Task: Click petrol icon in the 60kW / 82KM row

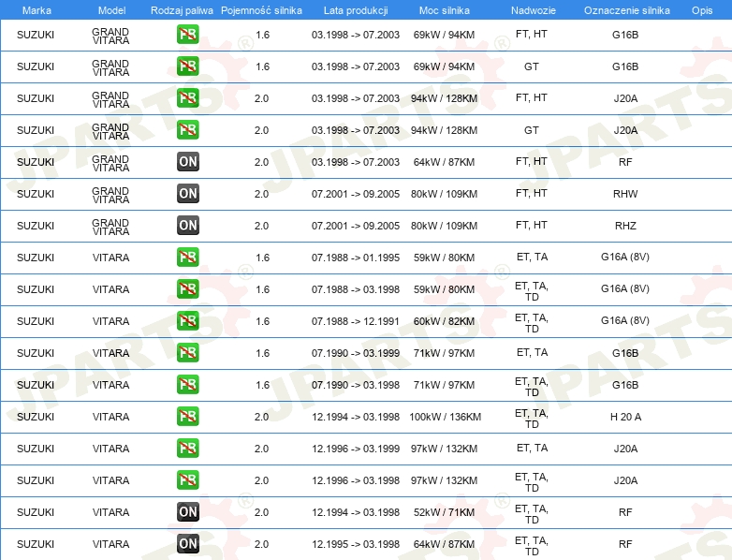Action: [x=187, y=321]
